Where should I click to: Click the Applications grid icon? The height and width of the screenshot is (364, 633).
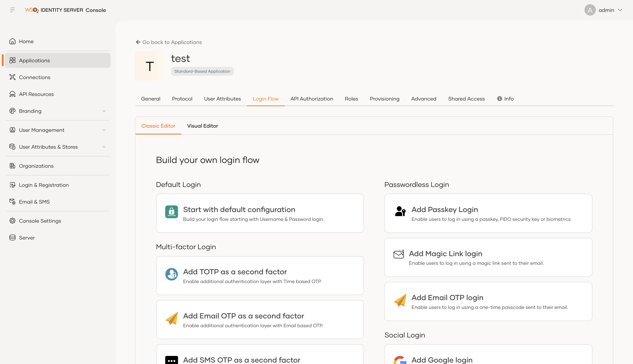tap(12, 60)
